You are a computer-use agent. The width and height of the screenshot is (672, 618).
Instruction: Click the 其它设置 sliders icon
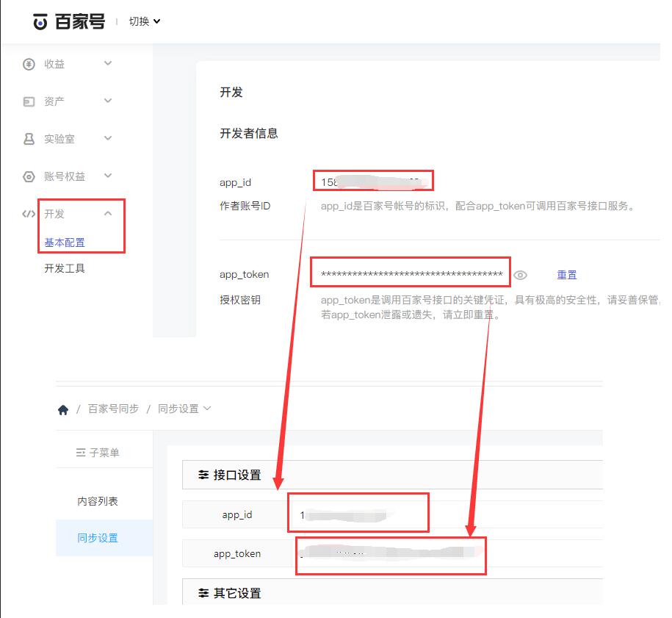pos(203,593)
